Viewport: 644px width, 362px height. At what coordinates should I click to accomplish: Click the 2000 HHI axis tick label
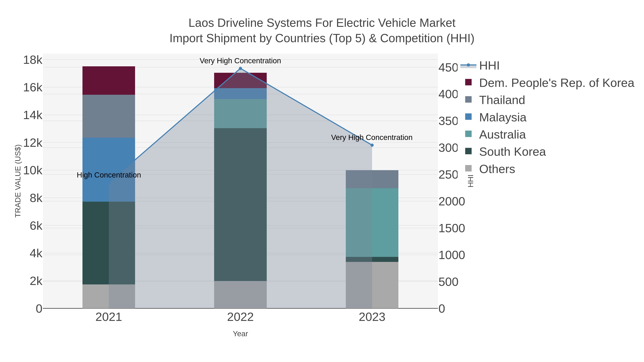[x=452, y=201]
